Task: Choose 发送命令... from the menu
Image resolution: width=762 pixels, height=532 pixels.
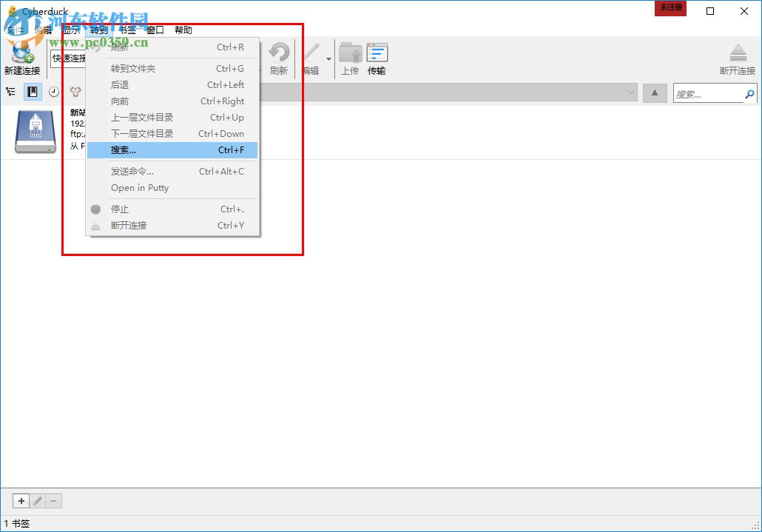Action: [x=172, y=172]
